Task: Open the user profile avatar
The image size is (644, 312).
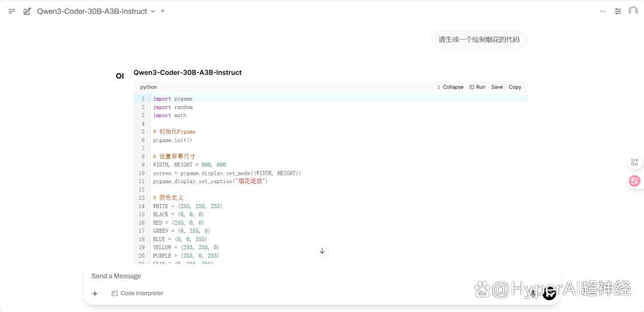Action: tap(633, 11)
